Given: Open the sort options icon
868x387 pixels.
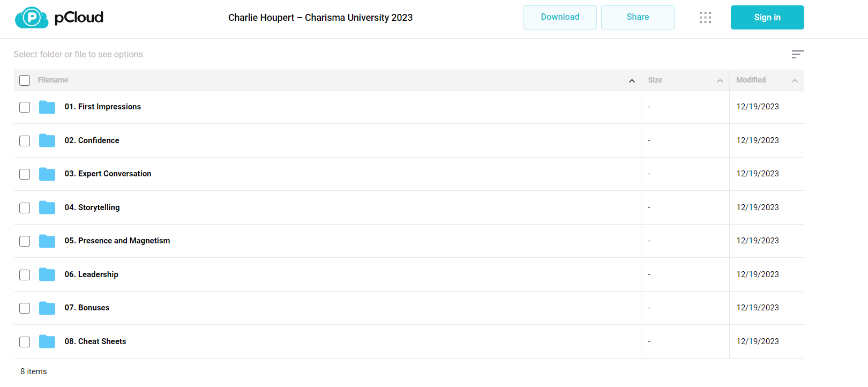Looking at the screenshot, I should [798, 54].
